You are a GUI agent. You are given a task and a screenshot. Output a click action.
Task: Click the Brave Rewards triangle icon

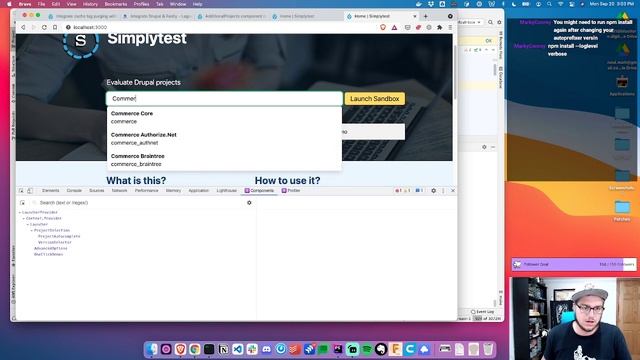tap(394, 27)
